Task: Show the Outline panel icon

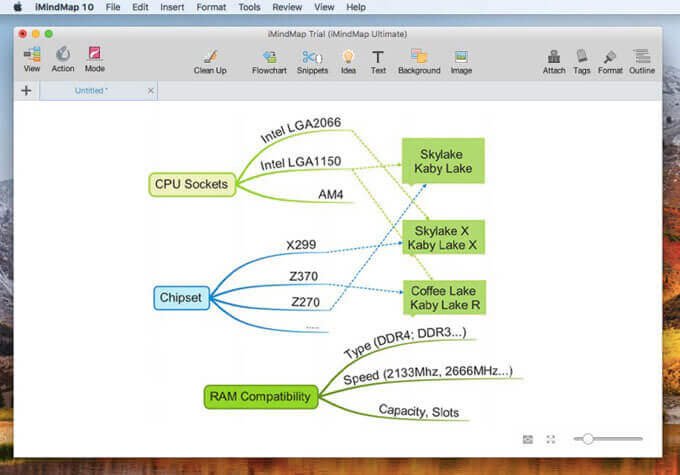Action: click(642, 62)
